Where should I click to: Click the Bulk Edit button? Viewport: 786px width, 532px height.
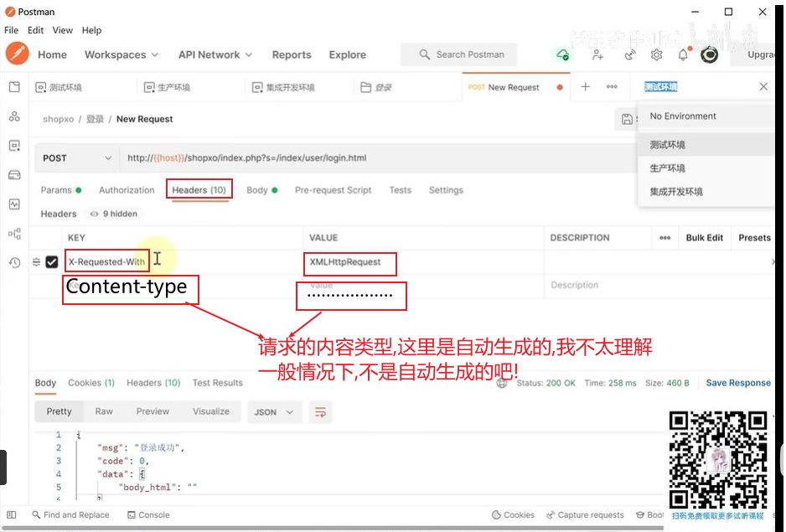click(704, 238)
